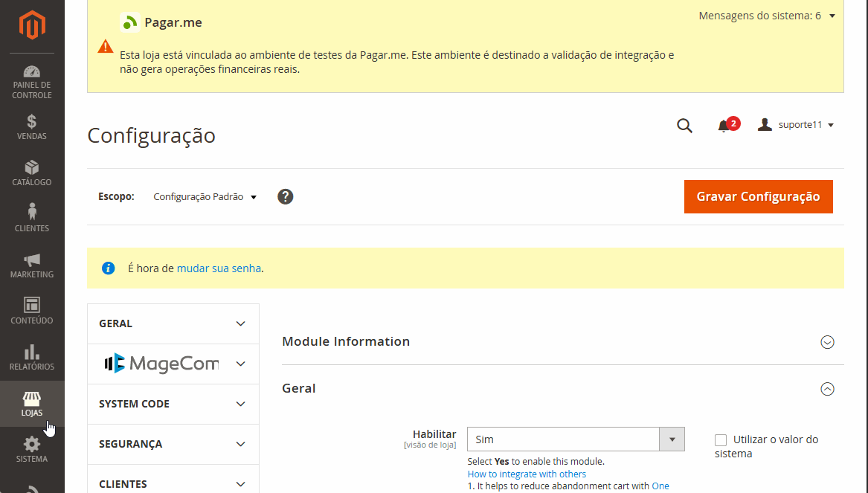The width and height of the screenshot is (868, 493).
Task: Collapse the Geral settings section
Action: 827,389
